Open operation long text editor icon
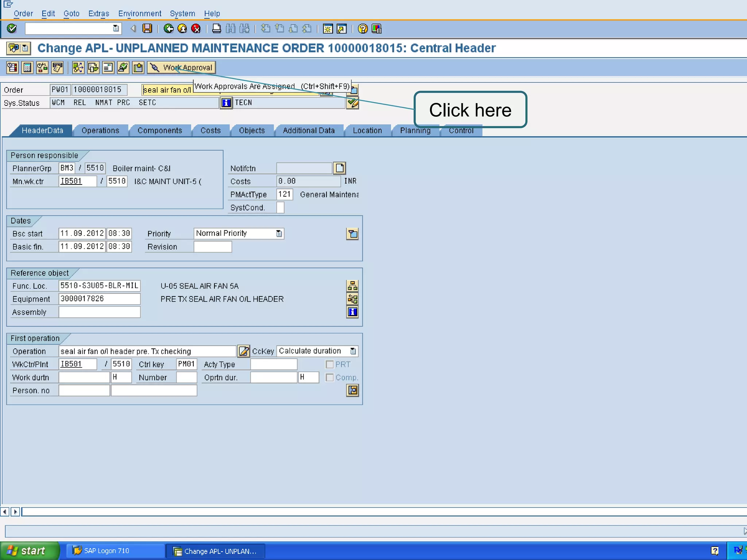This screenshot has height=560, width=747. (x=244, y=351)
